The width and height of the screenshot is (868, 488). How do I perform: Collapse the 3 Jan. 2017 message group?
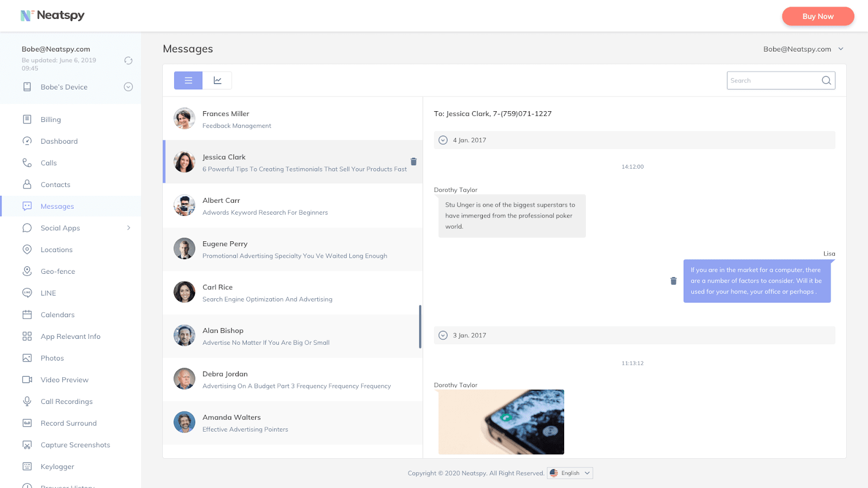click(x=443, y=336)
